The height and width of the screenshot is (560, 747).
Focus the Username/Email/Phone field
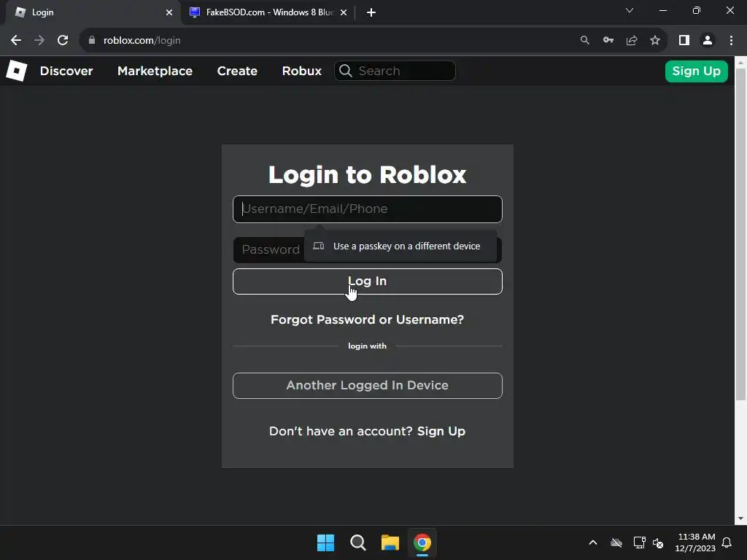click(368, 209)
